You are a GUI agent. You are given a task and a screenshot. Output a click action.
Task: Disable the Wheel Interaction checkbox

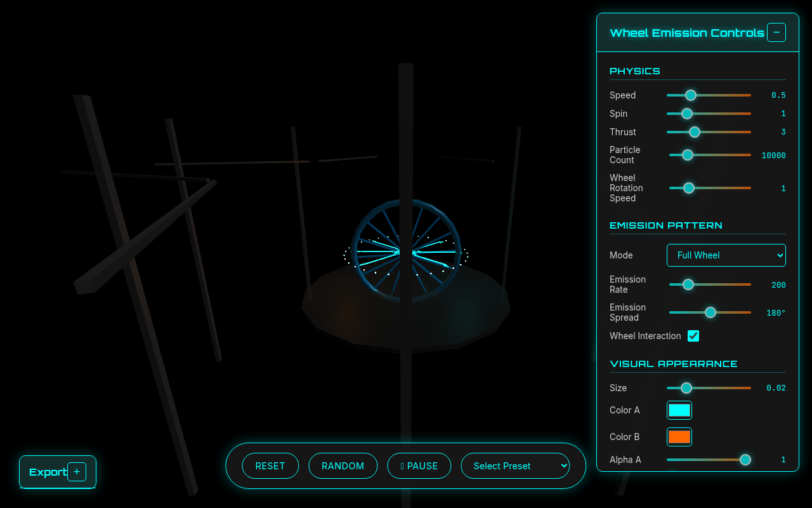693,336
